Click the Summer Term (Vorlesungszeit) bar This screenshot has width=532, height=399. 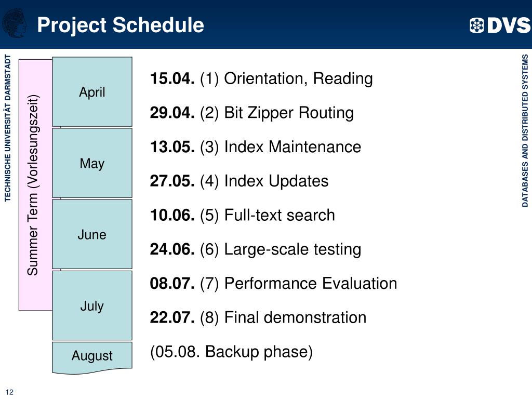(x=35, y=185)
